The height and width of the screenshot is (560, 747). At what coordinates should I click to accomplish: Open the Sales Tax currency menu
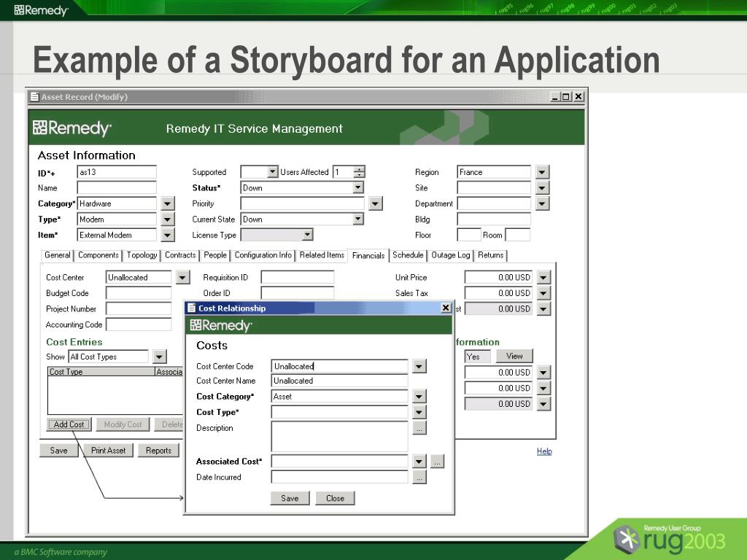[543, 293]
